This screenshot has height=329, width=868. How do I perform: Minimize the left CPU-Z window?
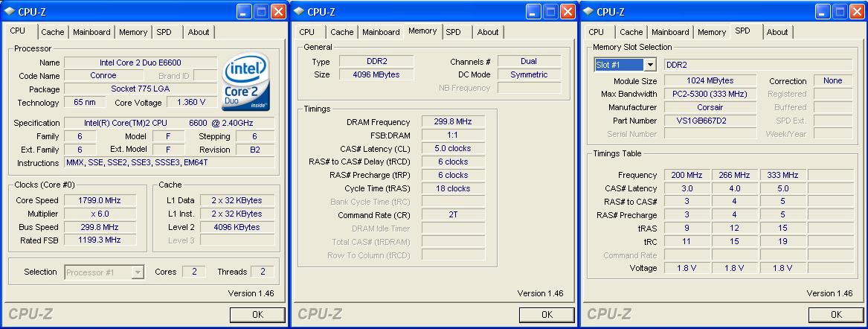point(244,11)
